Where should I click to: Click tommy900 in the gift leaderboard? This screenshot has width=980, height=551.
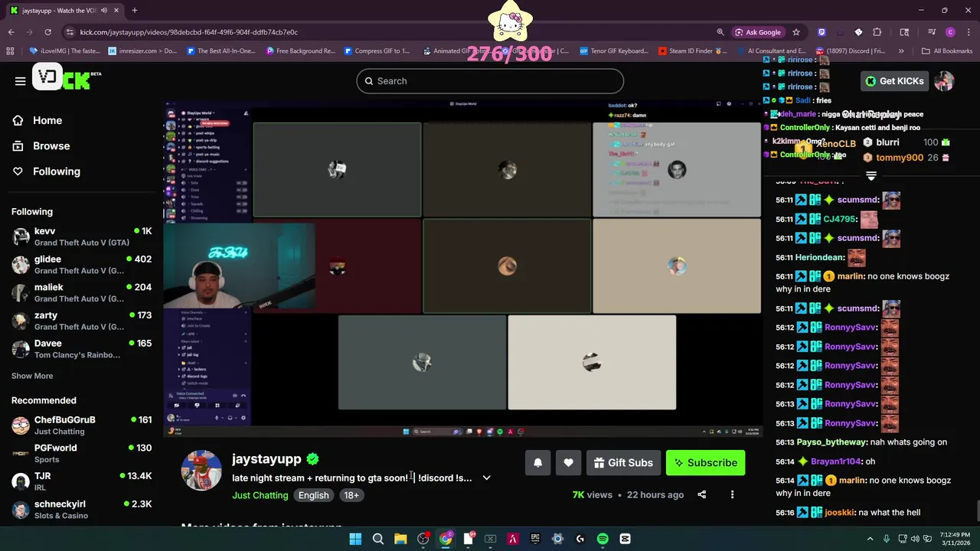point(900,158)
